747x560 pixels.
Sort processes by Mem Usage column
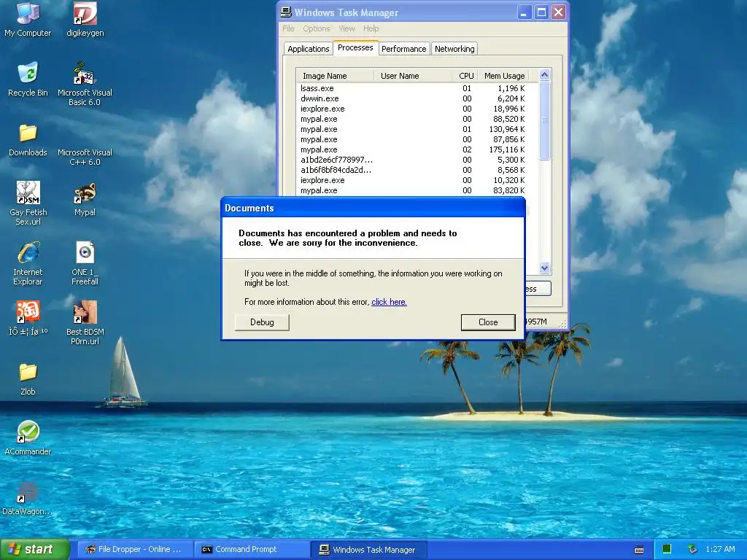click(503, 76)
